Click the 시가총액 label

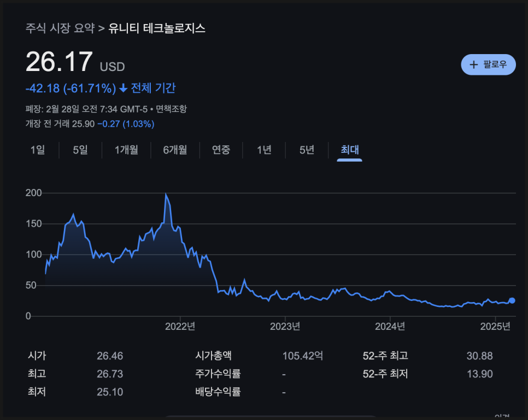point(214,356)
